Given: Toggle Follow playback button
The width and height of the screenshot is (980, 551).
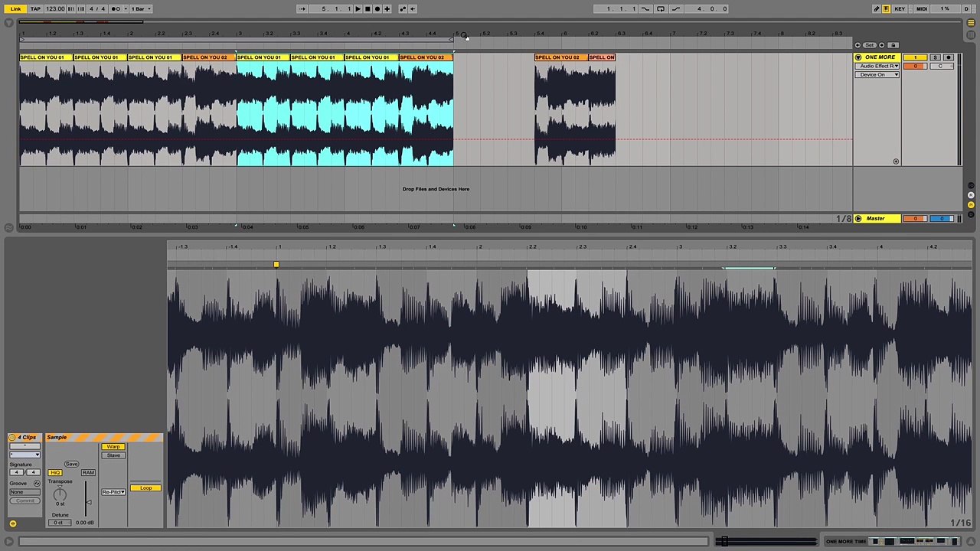Looking at the screenshot, I should click(302, 8).
